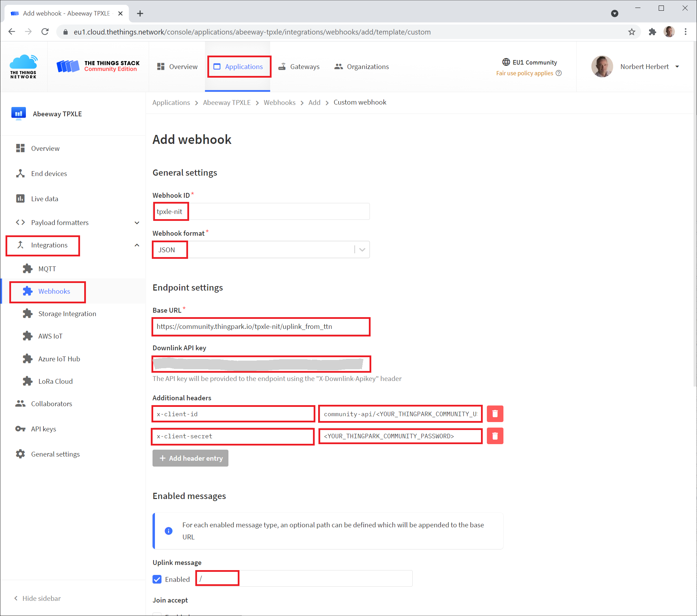Click the Webhook ID input field
The width and height of the screenshot is (697, 616).
tap(261, 212)
